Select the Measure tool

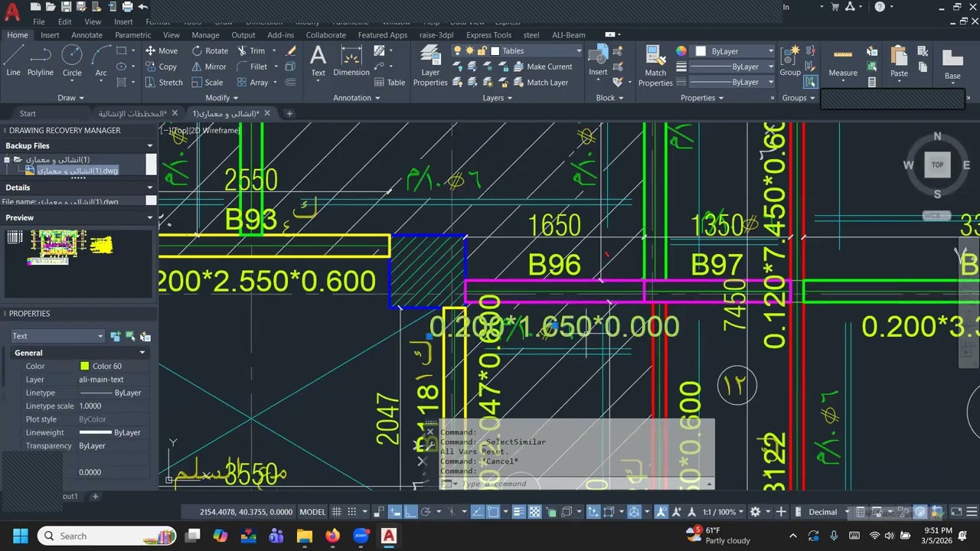tap(843, 63)
